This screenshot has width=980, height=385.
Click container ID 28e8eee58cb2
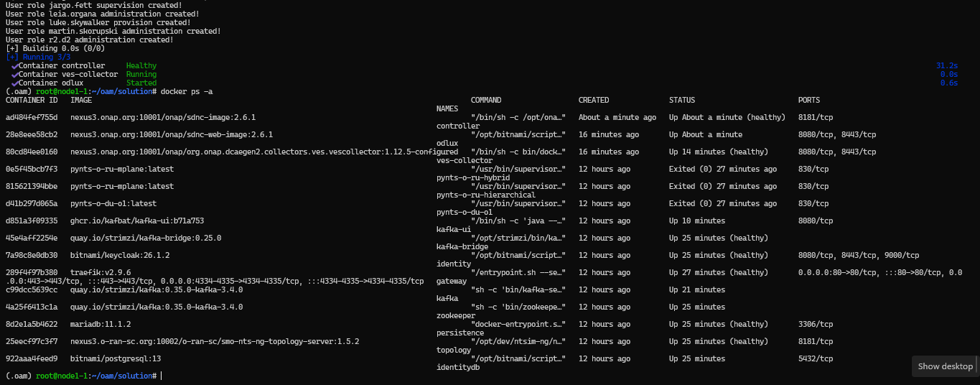click(x=32, y=134)
